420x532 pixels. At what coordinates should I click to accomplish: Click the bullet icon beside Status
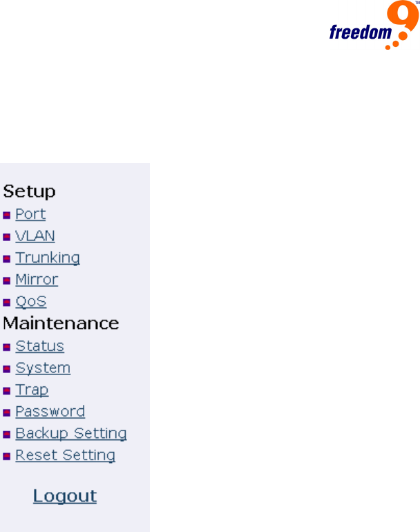coord(7,347)
